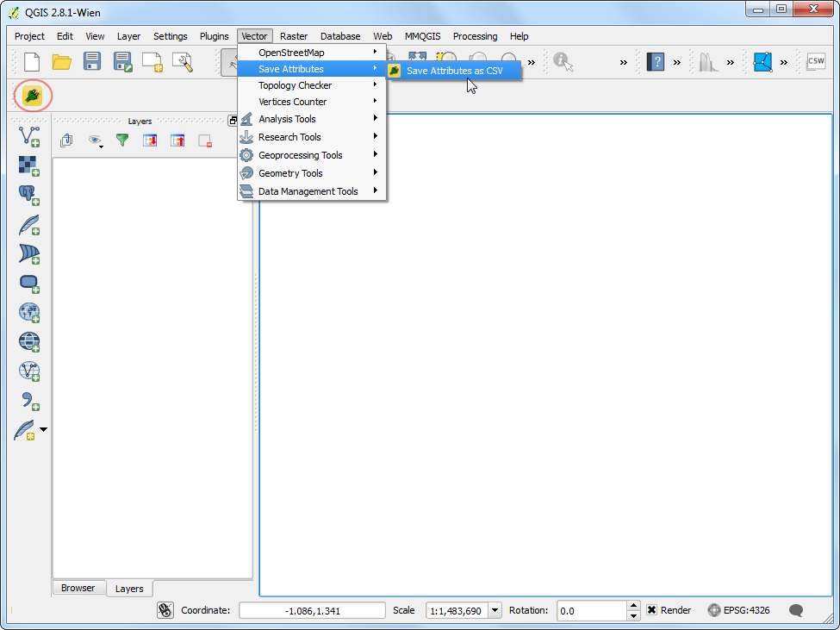This screenshot has width=840, height=630.
Task: Expand the overflow chevron left of Help icon
Action: [x=624, y=62]
